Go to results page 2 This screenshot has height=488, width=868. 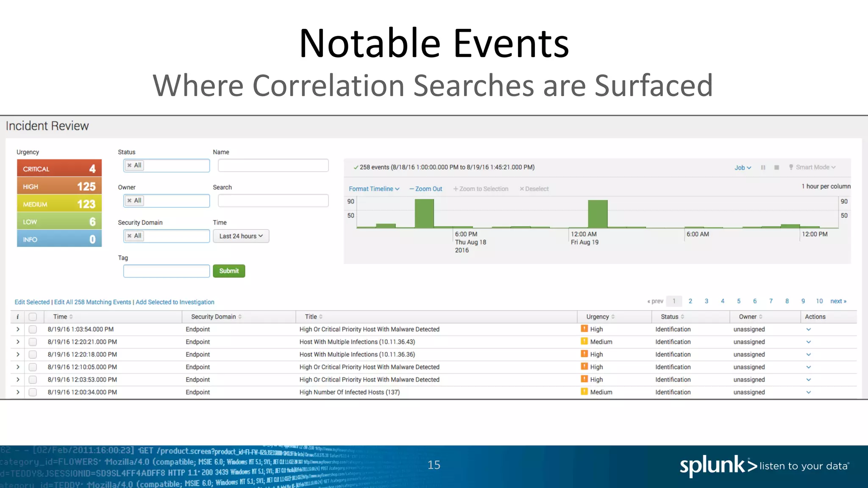pos(690,301)
